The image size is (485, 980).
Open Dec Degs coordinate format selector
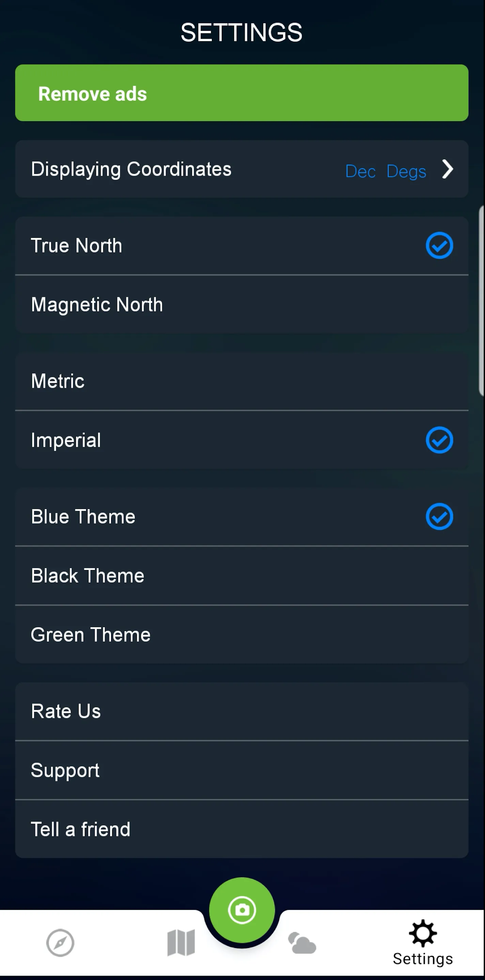[x=385, y=171]
